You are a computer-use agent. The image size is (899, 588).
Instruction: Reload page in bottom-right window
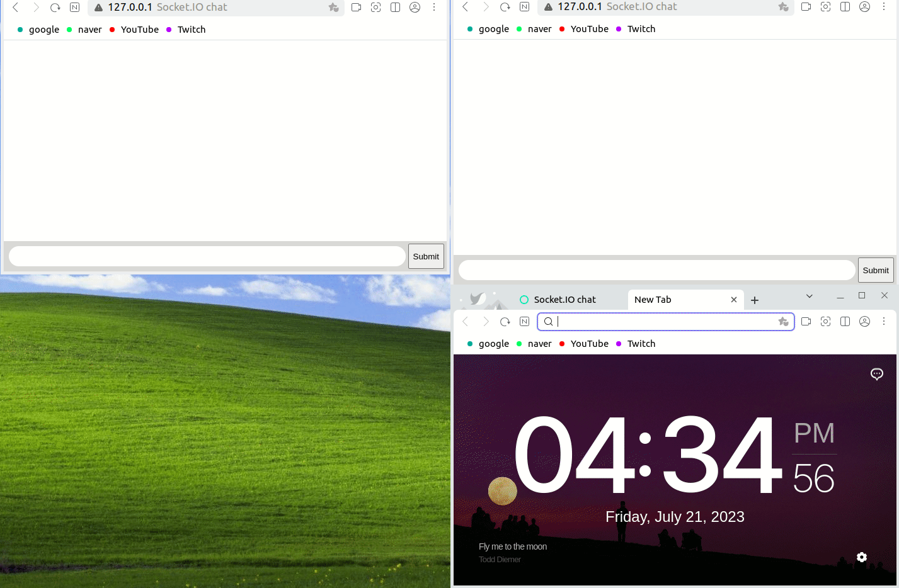[505, 322]
